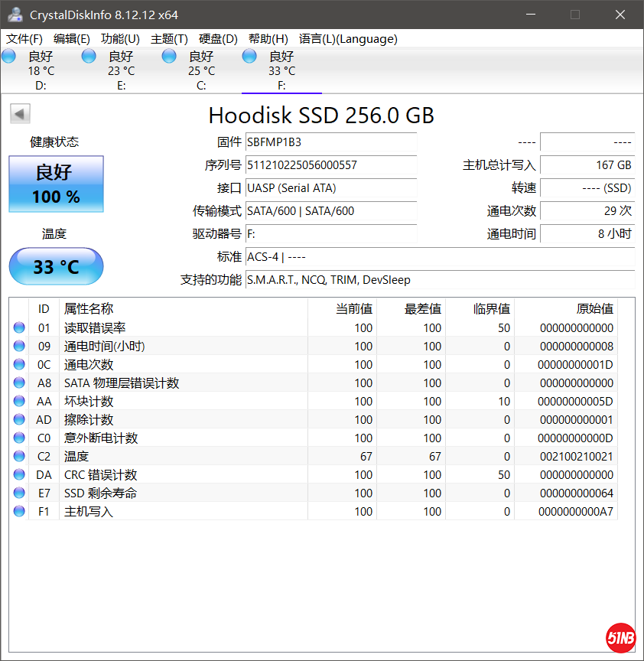Click the status orb for SSD 剩余寿命
The width and height of the screenshot is (644, 661).
19,493
